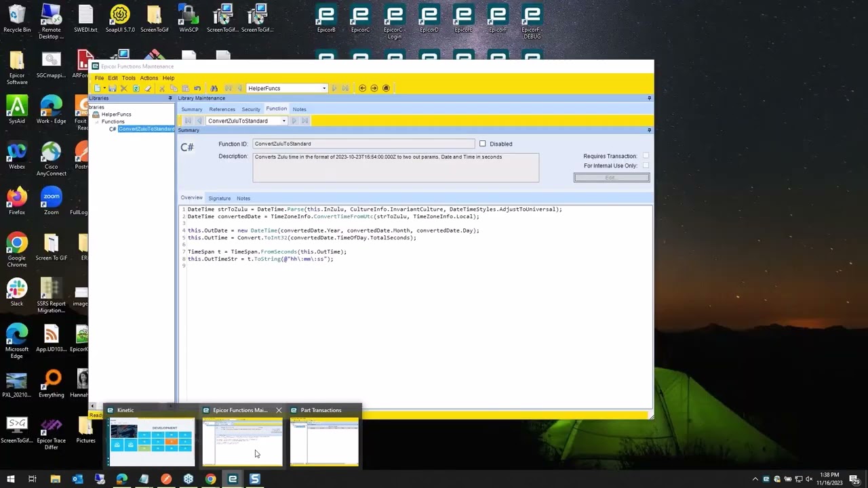Click the Epicor taskbar icon
Image resolution: width=868 pixels, height=488 pixels.
[x=233, y=479]
